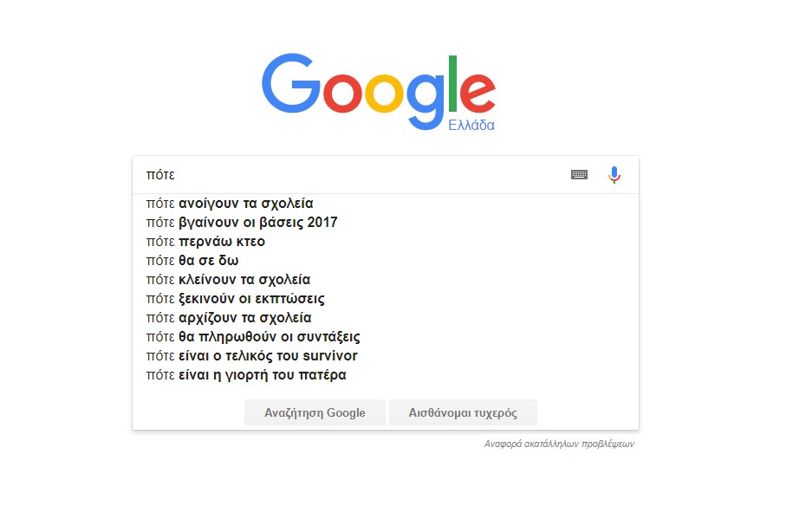
Task: Pick suggestion πότε θα πληρωθούν οι συντάξεις
Action: [x=386, y=337]
